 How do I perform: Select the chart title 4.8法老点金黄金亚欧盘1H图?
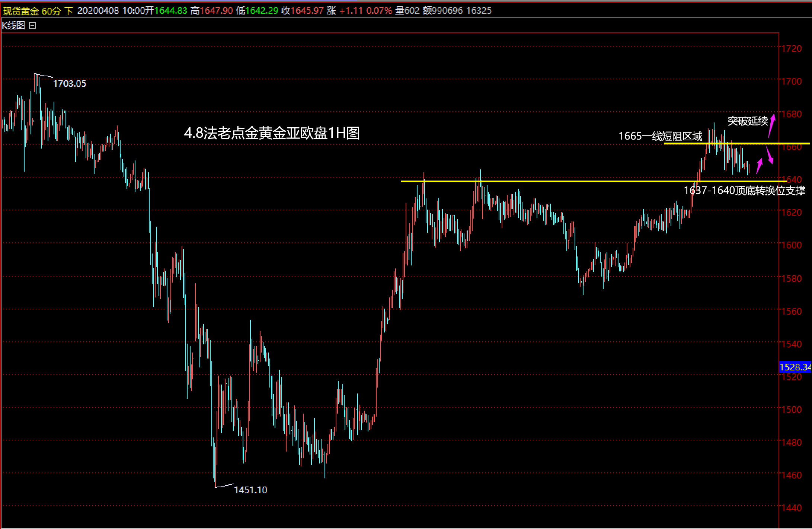(272, 133)
